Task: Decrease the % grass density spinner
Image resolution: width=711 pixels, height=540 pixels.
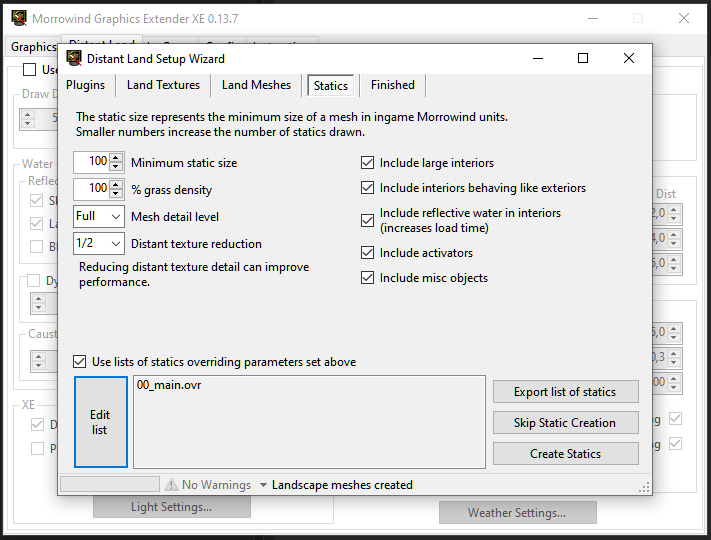Action: [116, 194]
